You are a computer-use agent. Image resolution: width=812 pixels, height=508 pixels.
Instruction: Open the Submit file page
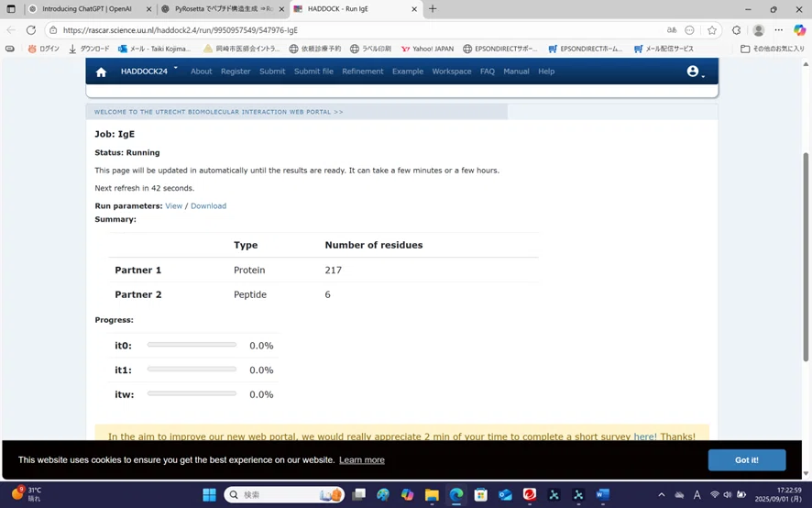(313, 72)
